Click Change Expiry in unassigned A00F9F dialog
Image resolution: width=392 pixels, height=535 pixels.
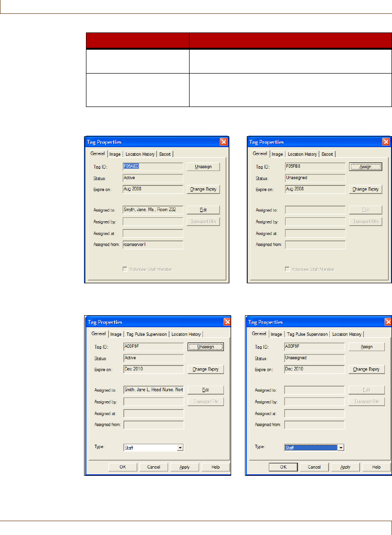pos(367,369)
